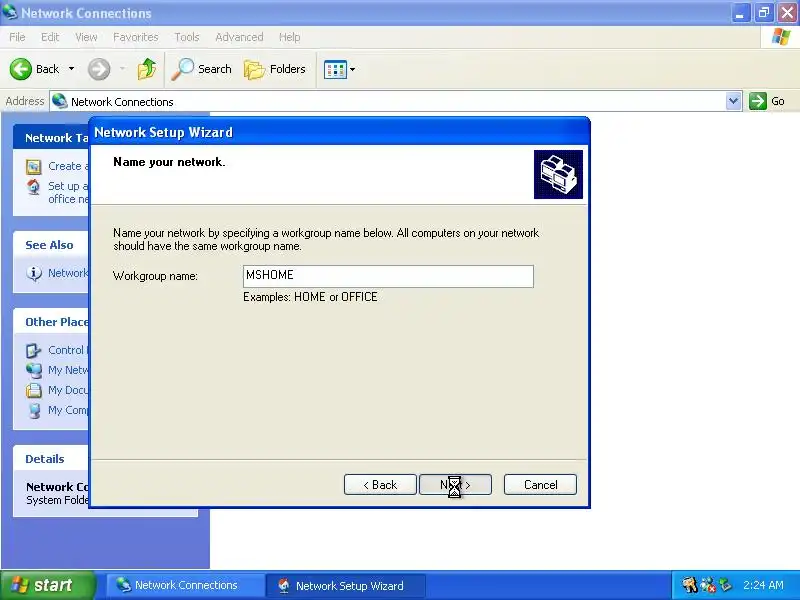Expand the Address bar dropdown
The image size is (800, 600).
tap(733, 101)
